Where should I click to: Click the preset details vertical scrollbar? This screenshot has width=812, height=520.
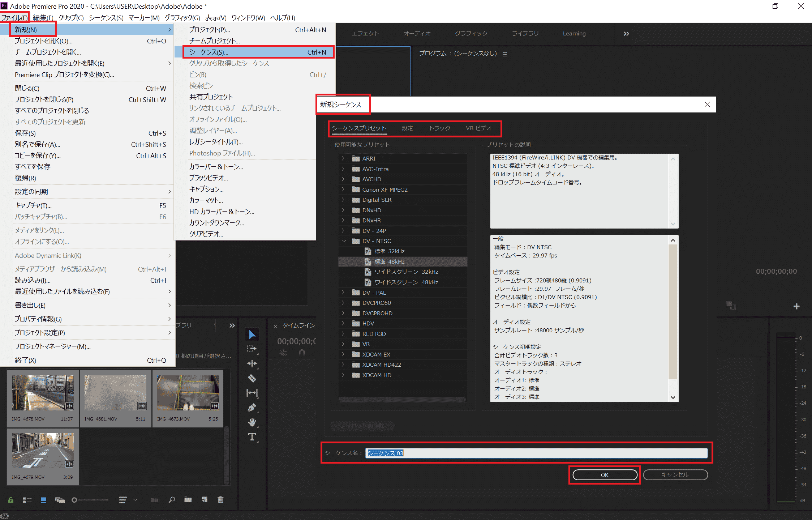tap(673, 311)
